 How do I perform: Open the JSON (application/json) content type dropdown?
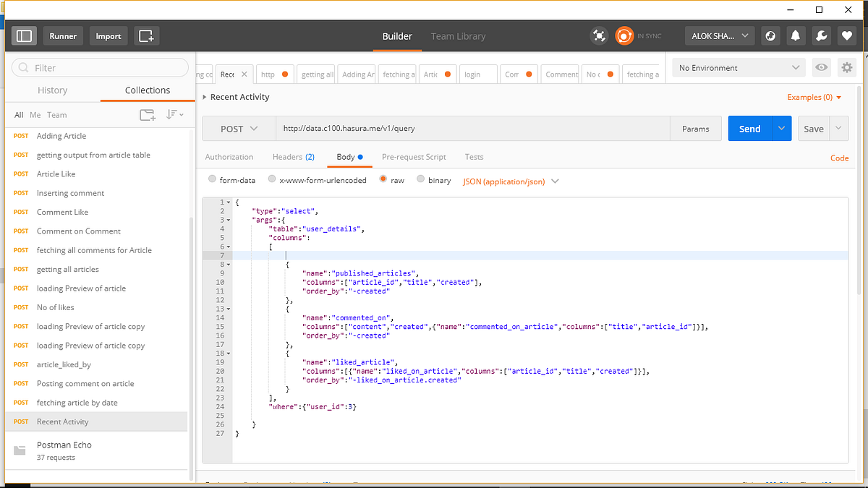[511, 181]
